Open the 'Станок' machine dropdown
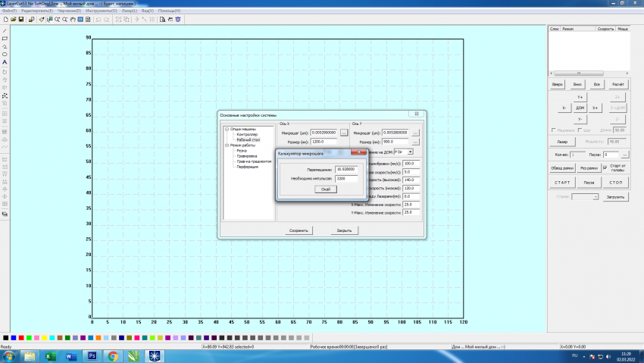Viewport: 644px width, 363px height. click(595, 197)
